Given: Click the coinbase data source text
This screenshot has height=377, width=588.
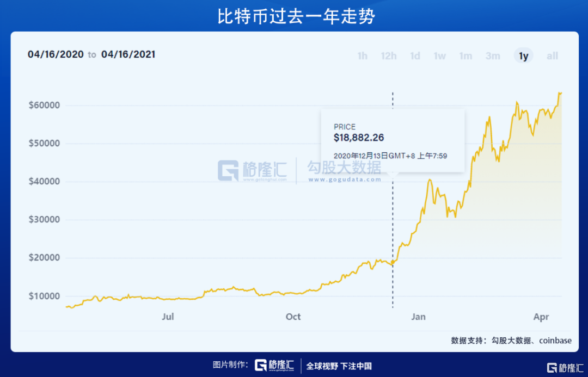Looking at the screenshot, I should (555, 340).
